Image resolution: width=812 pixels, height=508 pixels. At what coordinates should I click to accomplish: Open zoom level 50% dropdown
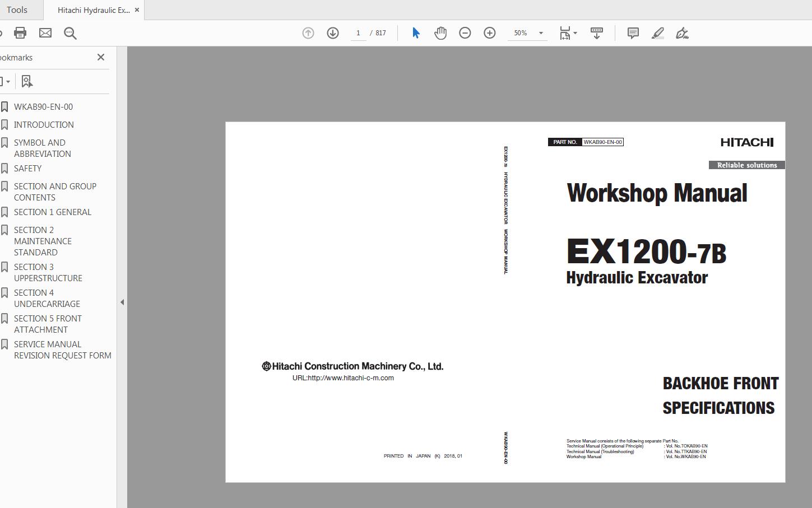click(541, 33)
